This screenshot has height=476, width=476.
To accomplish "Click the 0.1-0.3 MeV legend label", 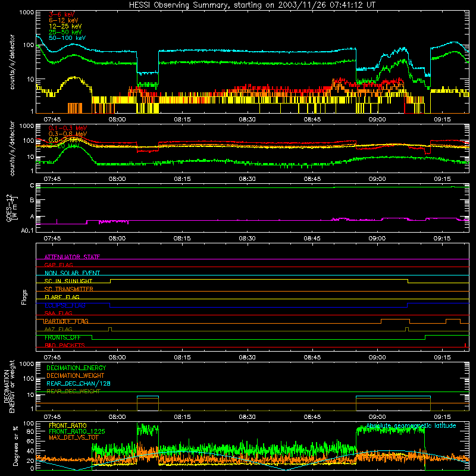I will 68,128.
